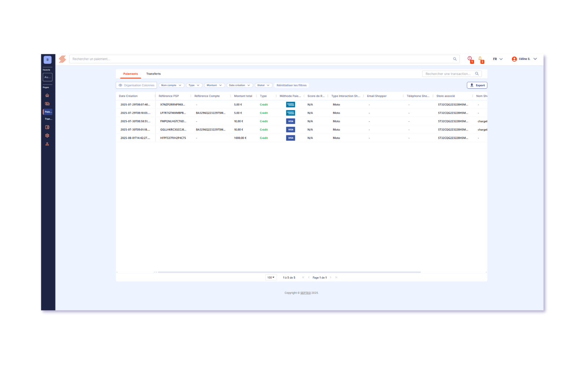Go to next page arrow
The width and height of the screenshot is (588, 368).
[x=330, y=277]
